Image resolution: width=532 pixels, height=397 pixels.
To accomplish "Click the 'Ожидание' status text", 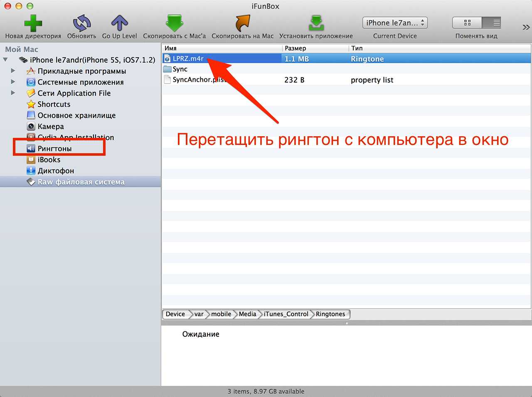I will [201, 334].
